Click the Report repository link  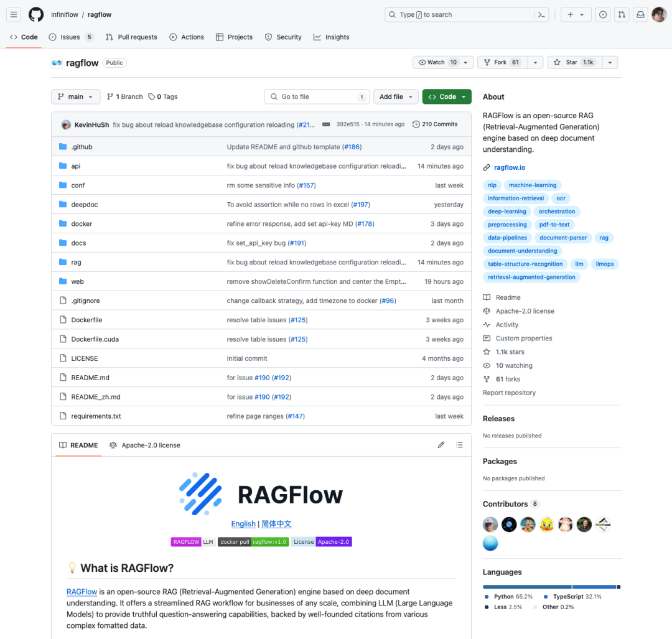point(509,393)
